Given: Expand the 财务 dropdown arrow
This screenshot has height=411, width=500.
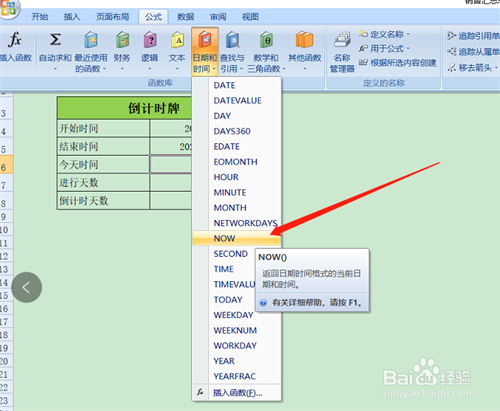Looking at the screenshot, I should [122, 69].
